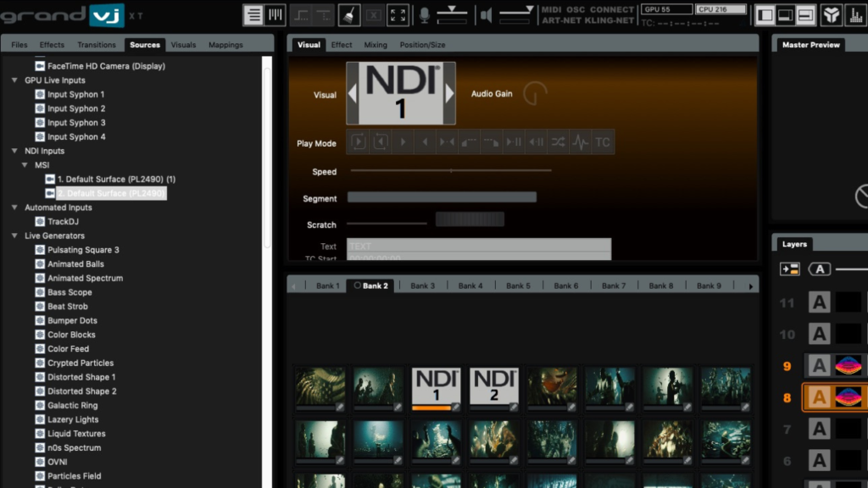868x488 pixels.
Task: Collapse the GPU Live Inputs tree group
Action: point(15,80)
